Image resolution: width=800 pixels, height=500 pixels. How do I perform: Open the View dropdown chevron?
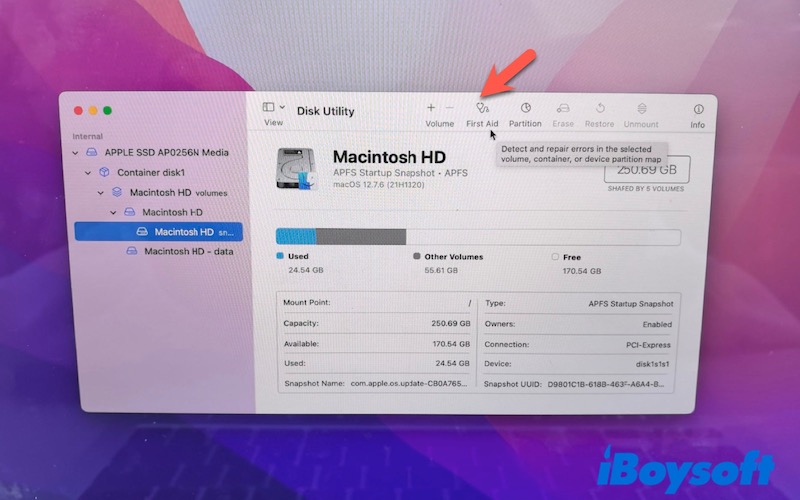point(282,107)
